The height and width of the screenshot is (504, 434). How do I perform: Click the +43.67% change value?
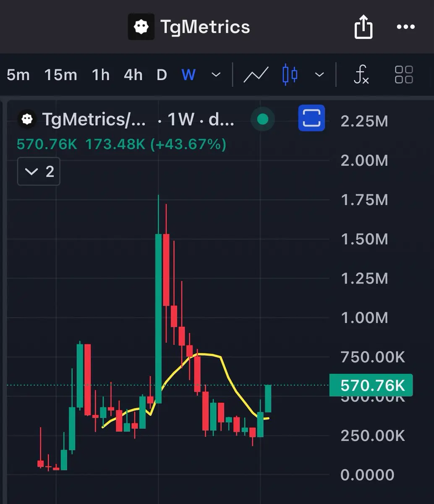pos(188,144)
